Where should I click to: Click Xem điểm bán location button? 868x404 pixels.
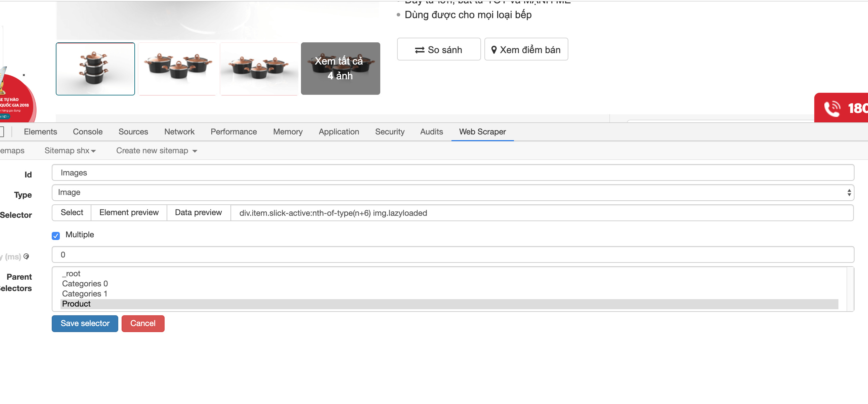526,49
